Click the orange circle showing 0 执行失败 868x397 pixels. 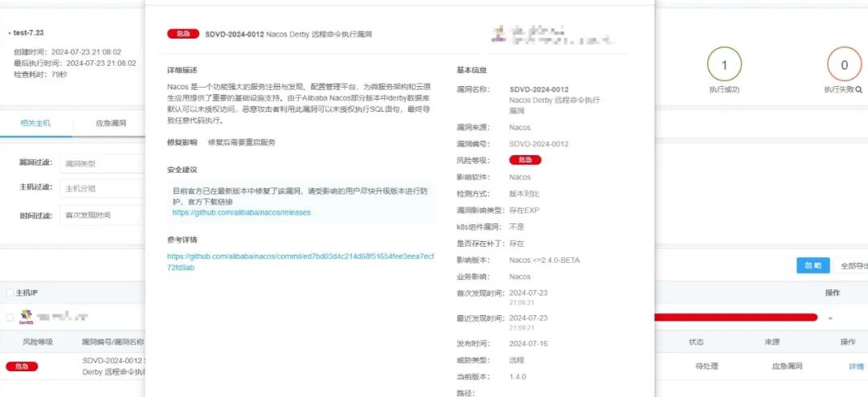tap(844, 65)
